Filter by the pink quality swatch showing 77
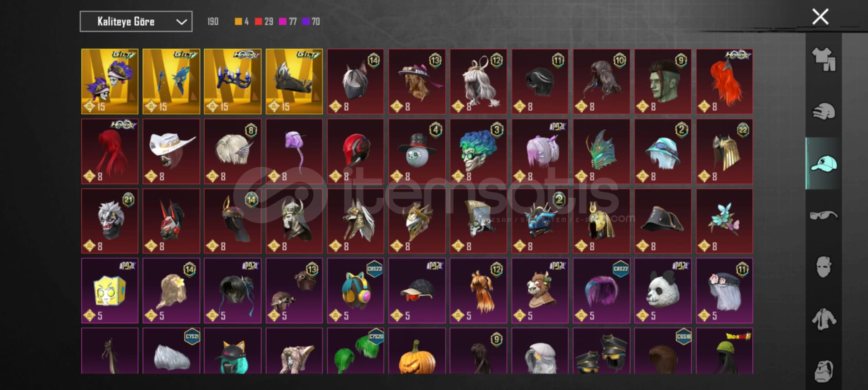Viewport: 868px width, 390px height. [x=288, y=21]
